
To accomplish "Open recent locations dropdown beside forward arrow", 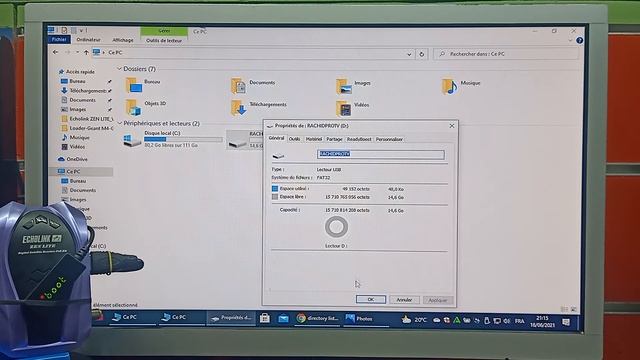I will (77, 52).
